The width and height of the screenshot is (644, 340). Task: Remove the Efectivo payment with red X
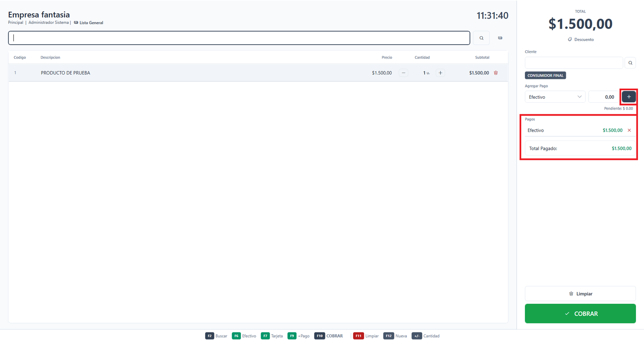(x=629, y=130)
